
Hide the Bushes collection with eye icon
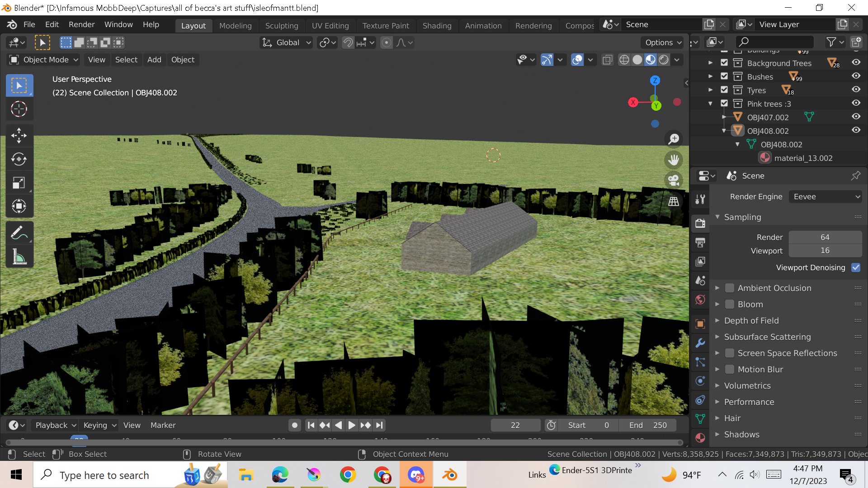pos(856,76)
